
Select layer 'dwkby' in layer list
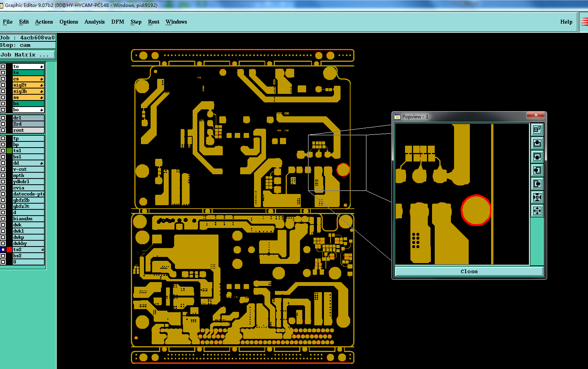[x=29, y=244]
